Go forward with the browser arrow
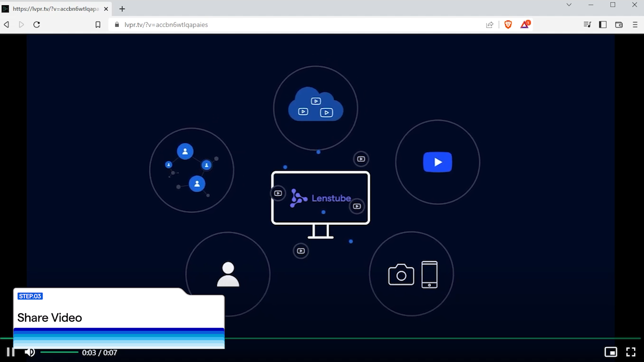The height and width of the screenshot is (362, 644). (21, 25)
